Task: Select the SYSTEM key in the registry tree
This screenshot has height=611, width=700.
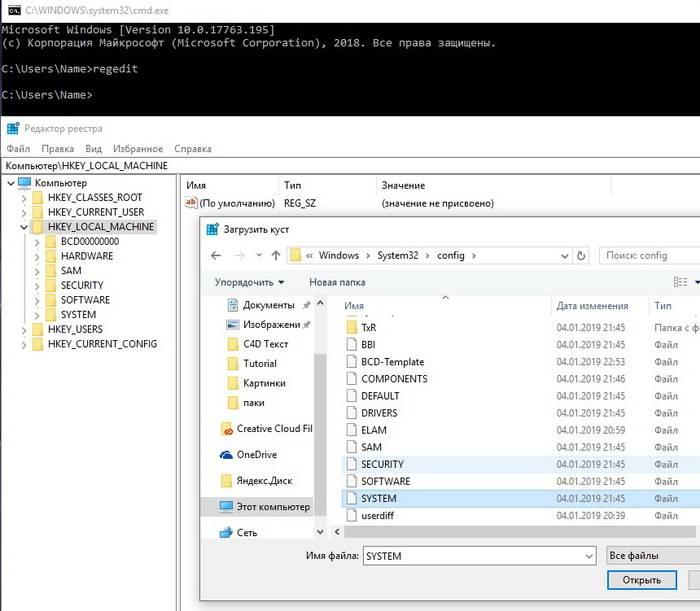Action: [79, 315]
